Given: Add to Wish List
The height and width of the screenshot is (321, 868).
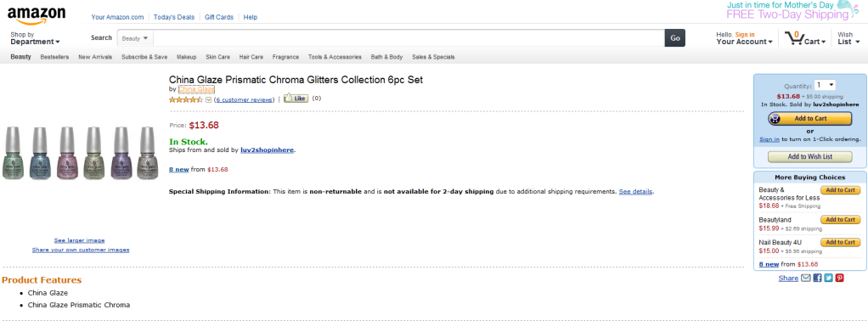Looking at the screenshot, I should (810, 156).
